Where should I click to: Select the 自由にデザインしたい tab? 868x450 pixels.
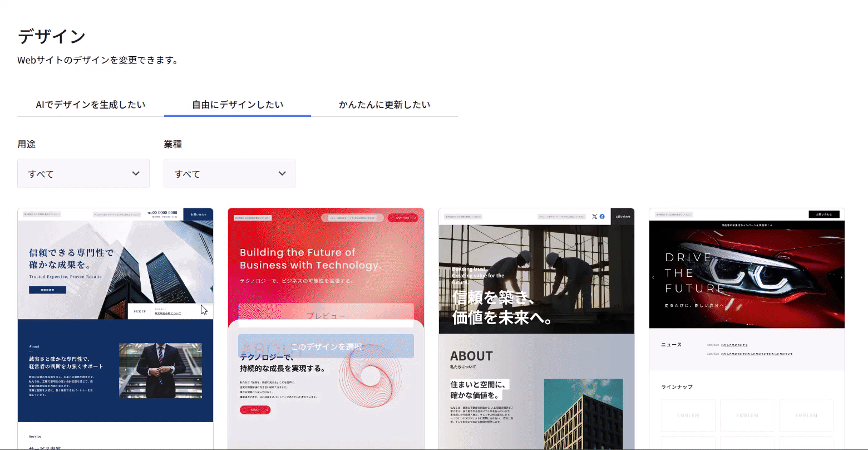(238, 105)
